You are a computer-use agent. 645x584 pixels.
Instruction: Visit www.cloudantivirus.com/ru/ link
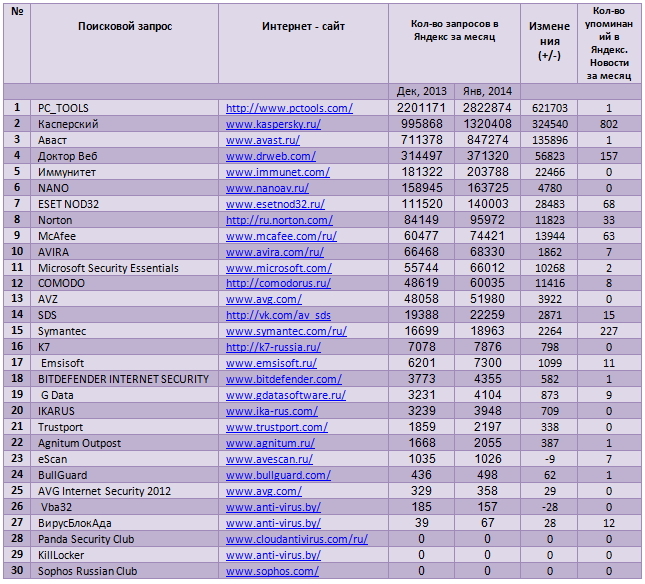click(297, 539)
